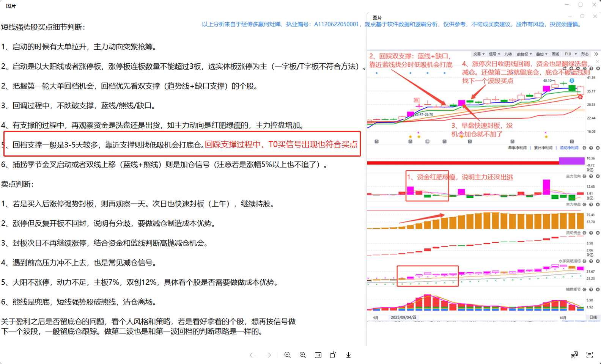
Task: Zoom out the image with magnifier minus
Action: coord(288,355)
